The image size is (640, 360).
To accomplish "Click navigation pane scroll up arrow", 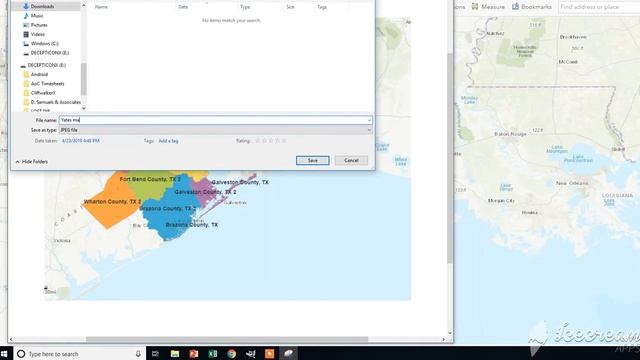I will click(84, 6).
